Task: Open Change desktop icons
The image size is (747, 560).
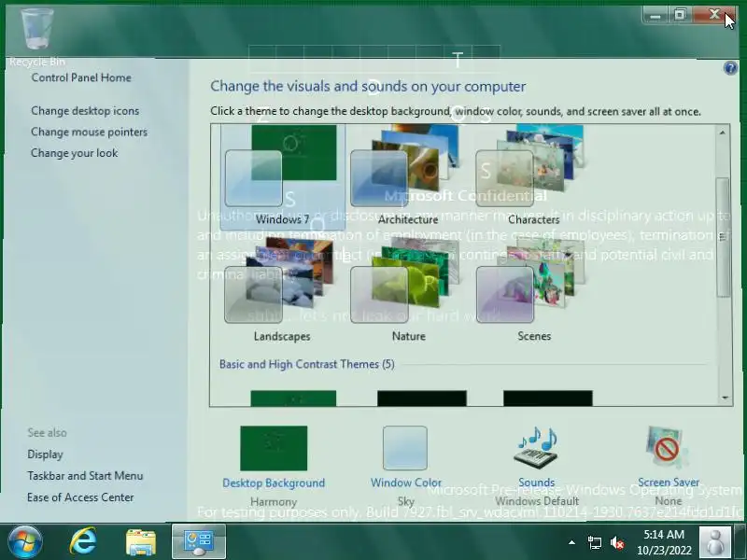Action: (85, 110)
